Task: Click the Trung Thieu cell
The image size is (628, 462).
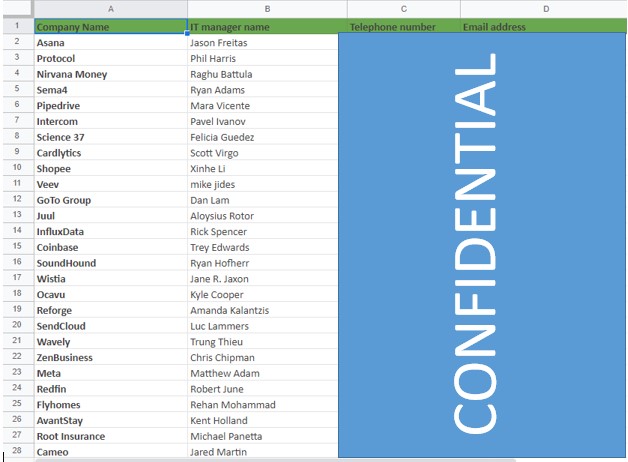Action: [263, 341]
